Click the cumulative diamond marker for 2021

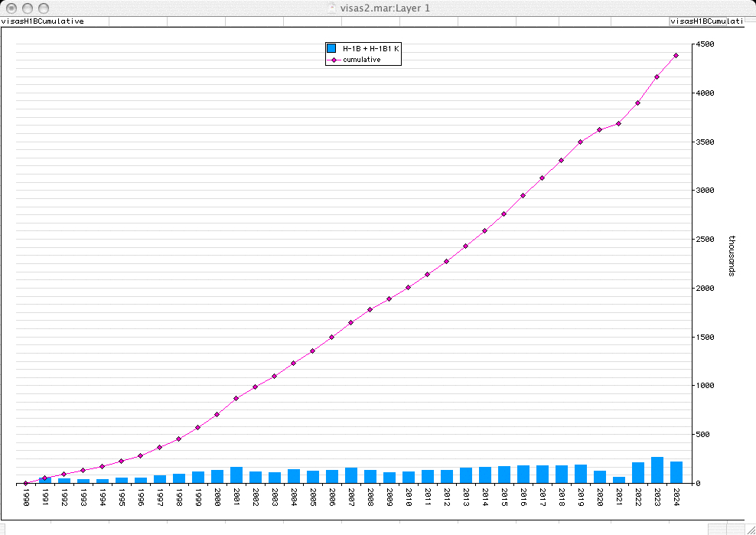tap(618, 123)
